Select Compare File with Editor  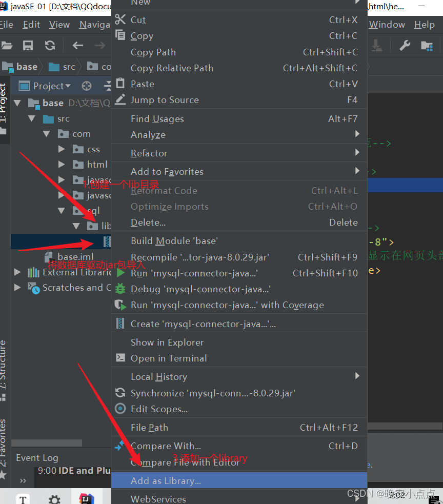(239, 462)
